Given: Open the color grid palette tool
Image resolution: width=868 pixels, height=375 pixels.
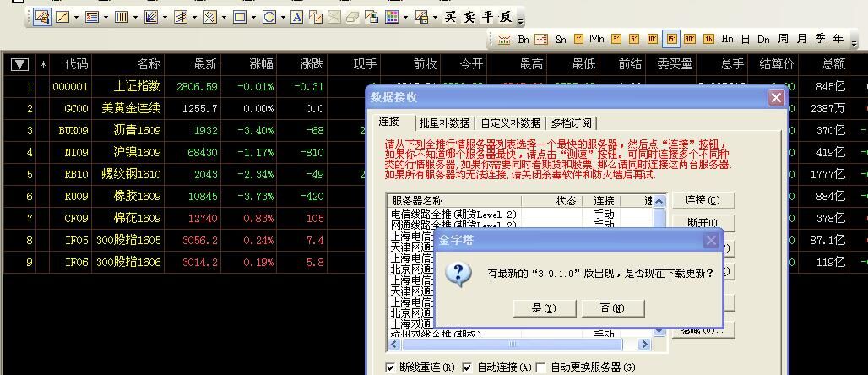Looking at the screenshot, I should (x=392, y=17).
